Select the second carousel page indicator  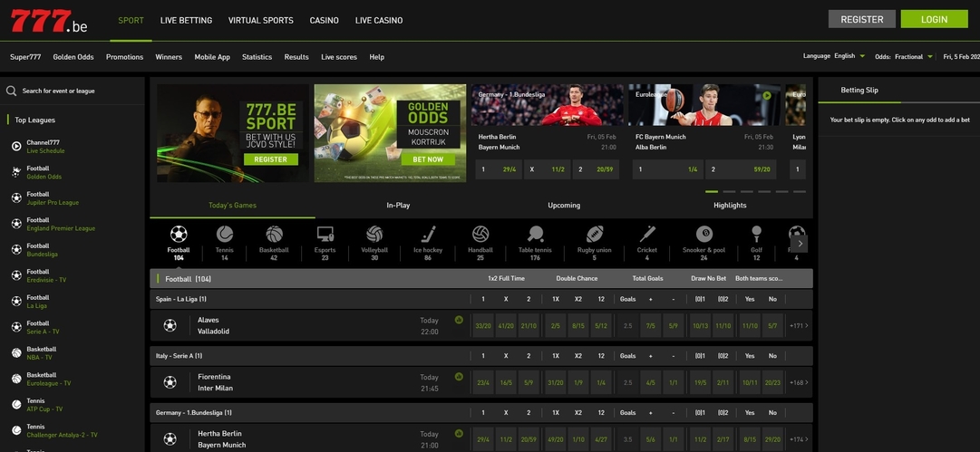pyautogui.click(x=730, y=192)
